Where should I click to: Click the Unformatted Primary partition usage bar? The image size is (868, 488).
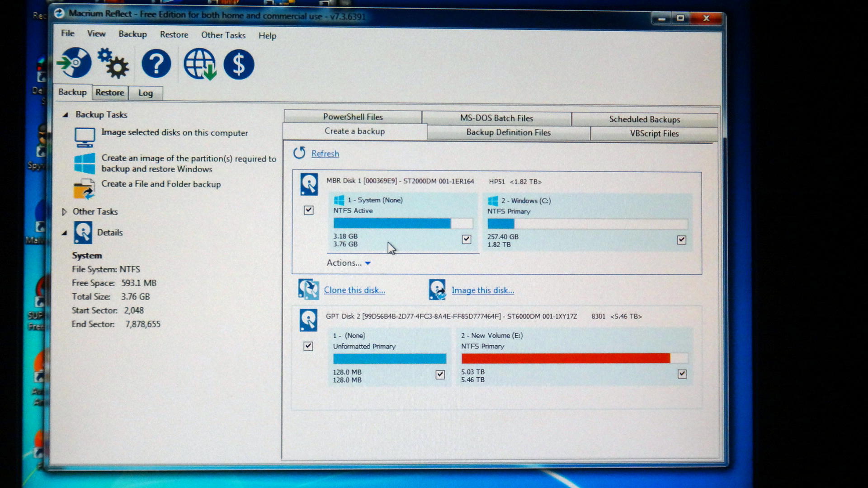pyautogui.click(x=390, y=359)
